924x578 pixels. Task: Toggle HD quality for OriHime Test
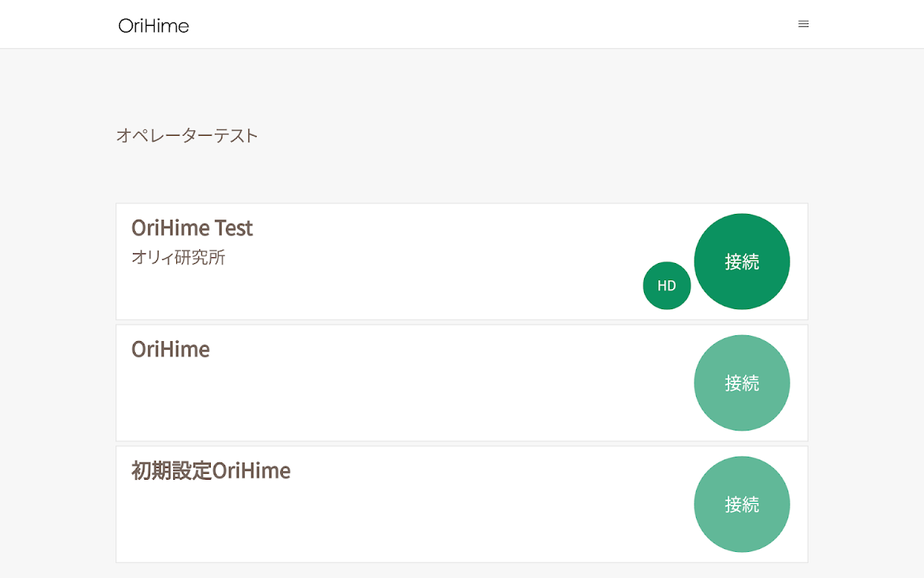pos(666,285)
